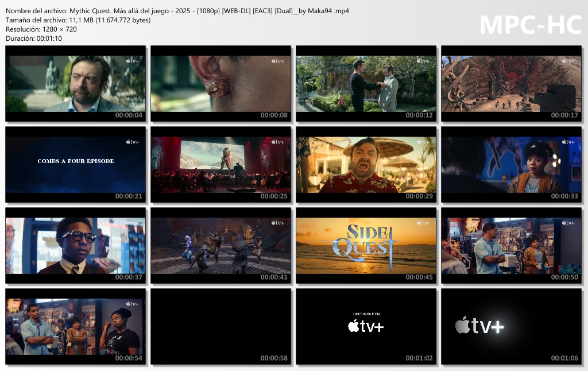This screenshot has width=588, height=371.
Task: Open the orchestra concert thumbnail at 00:00:25
Action: 221,165
